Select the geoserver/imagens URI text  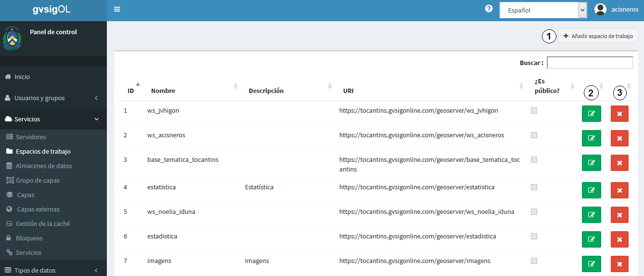(x=415, y=261)
